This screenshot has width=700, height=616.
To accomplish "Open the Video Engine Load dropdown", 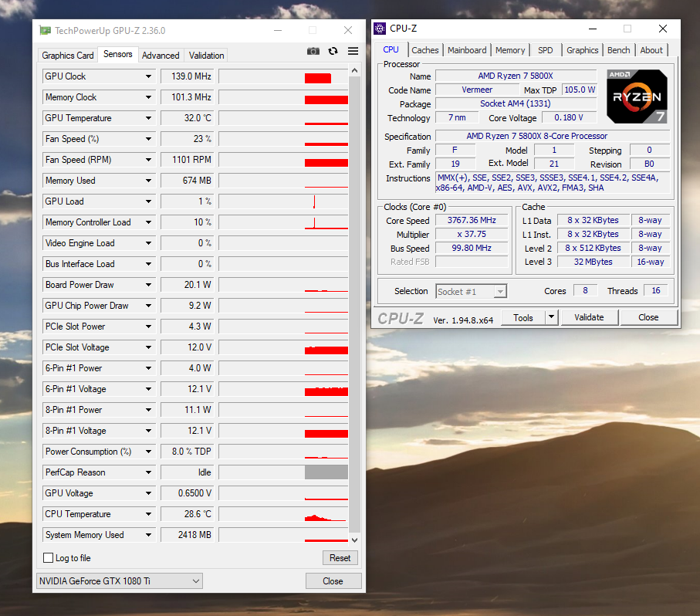I will click(x=148, y=243).
